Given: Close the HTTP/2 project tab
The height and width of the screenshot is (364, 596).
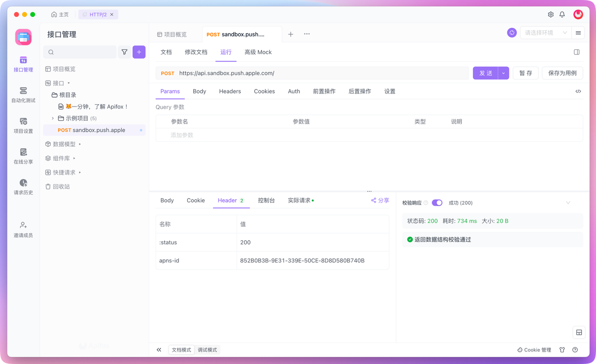Looking at the screenshot, I should tap(112, 14).
